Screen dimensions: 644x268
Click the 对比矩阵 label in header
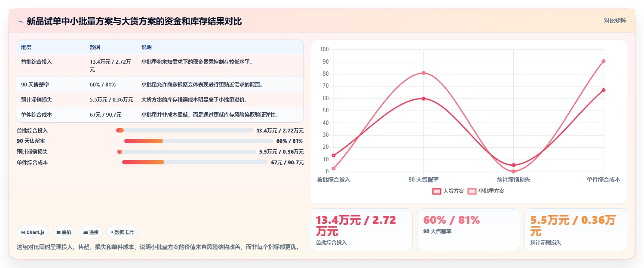615,21
